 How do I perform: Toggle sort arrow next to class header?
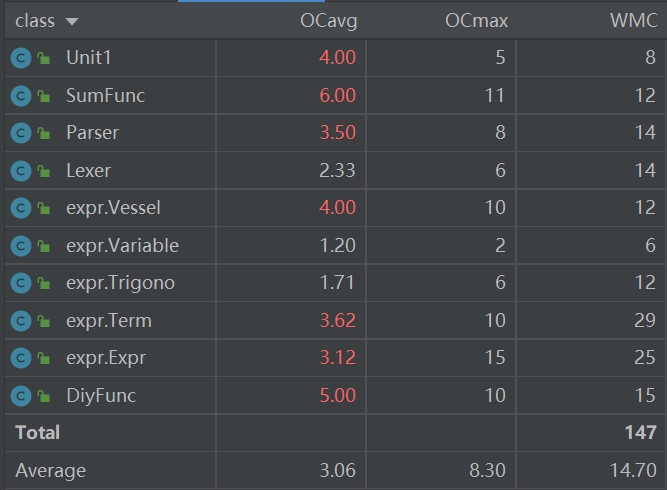pyautogui.click(x=72, y=21)
